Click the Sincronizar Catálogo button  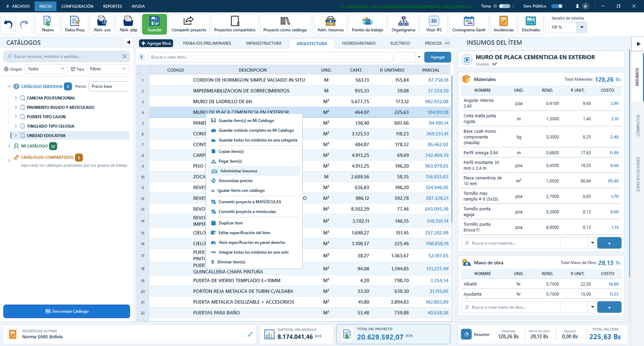pos(67,311)
